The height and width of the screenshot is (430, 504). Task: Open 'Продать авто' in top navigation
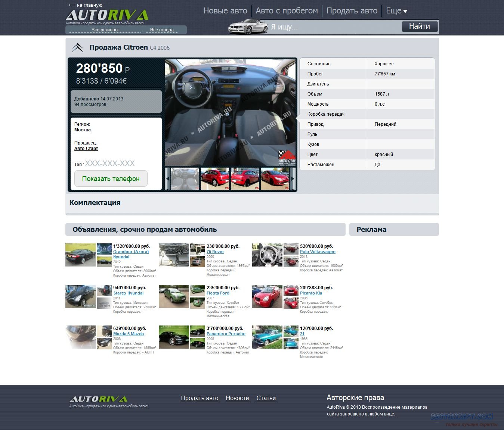click(x=352, y=11)
